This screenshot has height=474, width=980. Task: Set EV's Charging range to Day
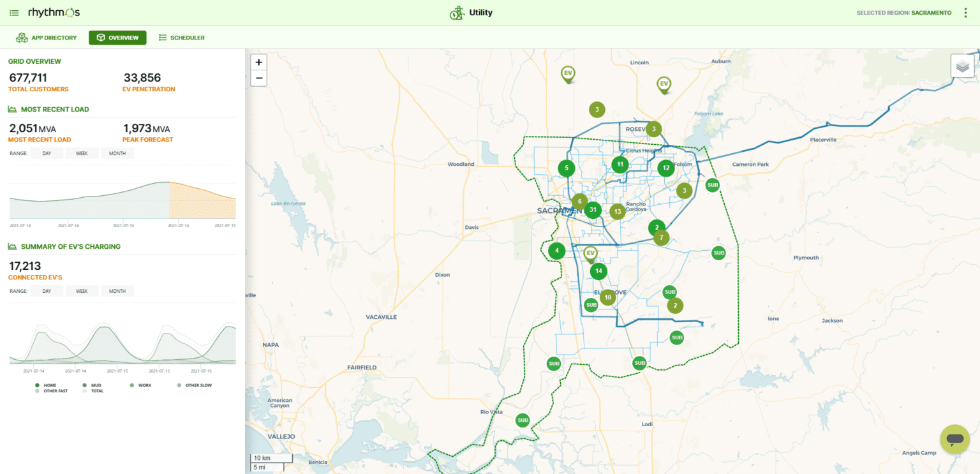(x=47, y=291)
